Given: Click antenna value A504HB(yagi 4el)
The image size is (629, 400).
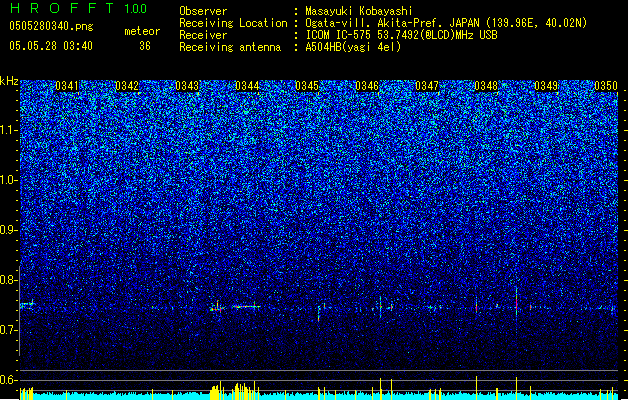Looking at the screenshot, I should tap(353, 47).
